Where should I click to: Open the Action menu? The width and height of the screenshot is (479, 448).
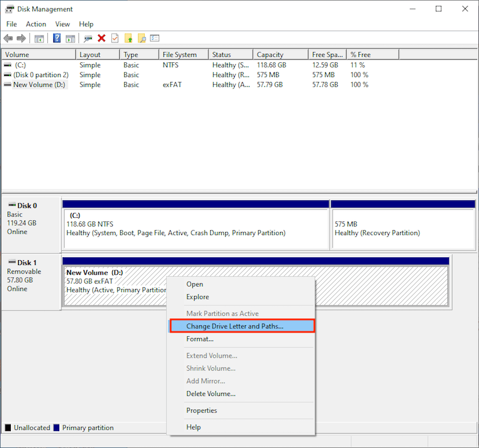[x=36, y=24]
